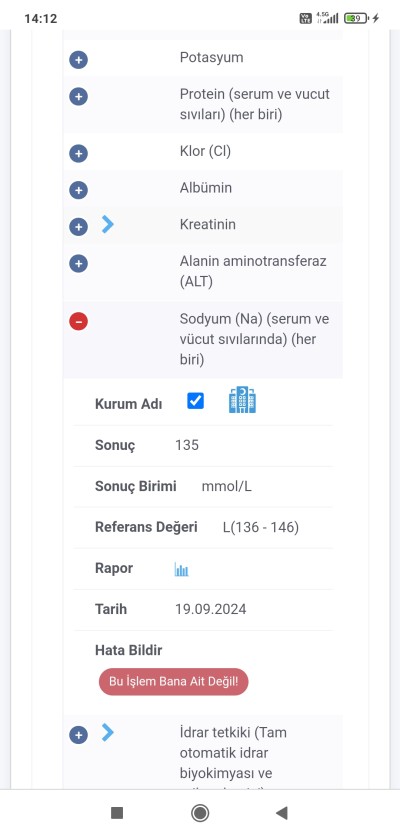Collapse the Sodyum (Na) row with red minus

[x=79, y=321]
